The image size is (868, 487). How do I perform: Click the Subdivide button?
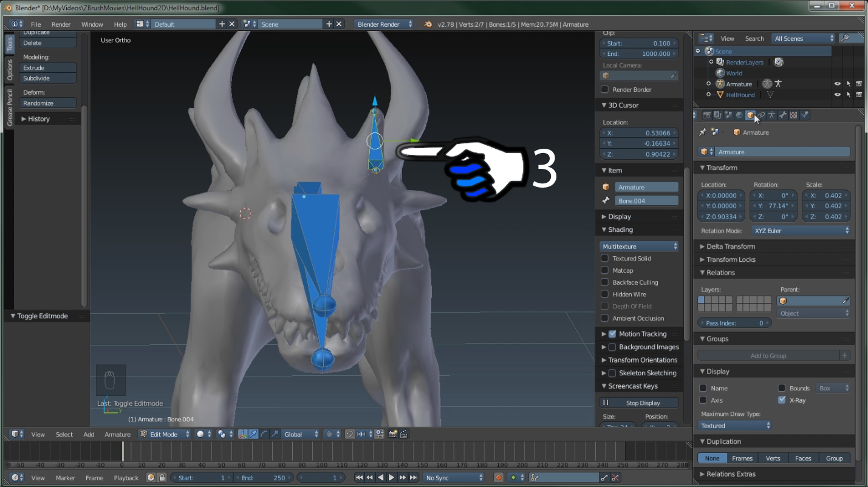click(x=48, y=78)
